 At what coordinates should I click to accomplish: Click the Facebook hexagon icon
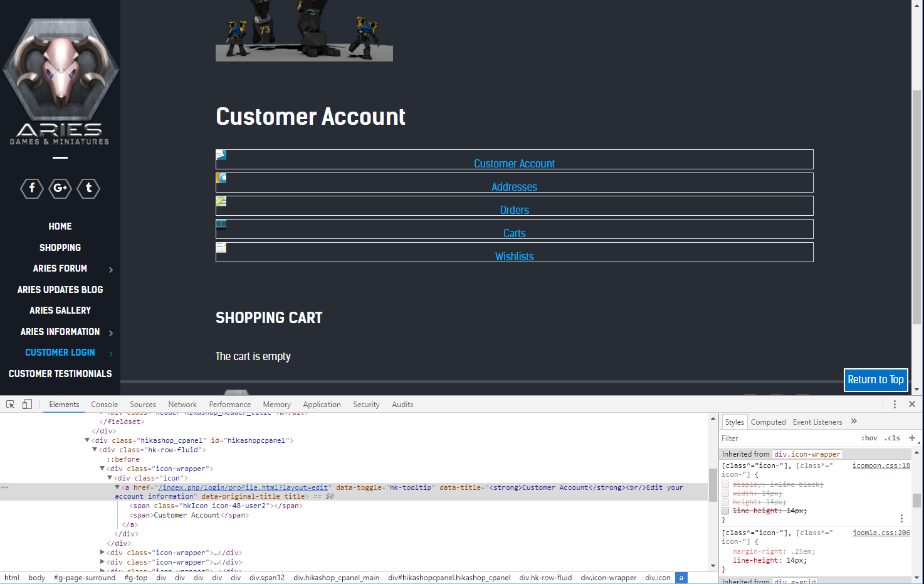(32, 188)
